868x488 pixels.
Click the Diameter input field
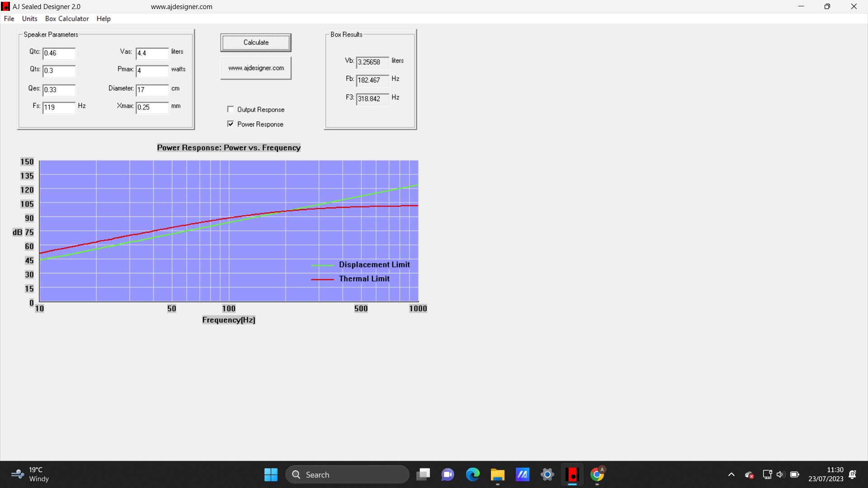pyautogui.click(x=152, y=90)
